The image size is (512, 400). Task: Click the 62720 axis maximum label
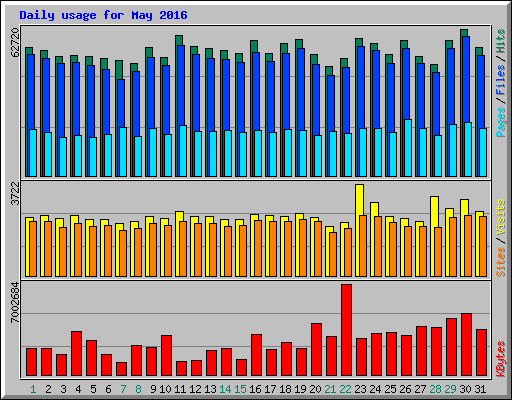pyautogui.click(x=15, y=42)
